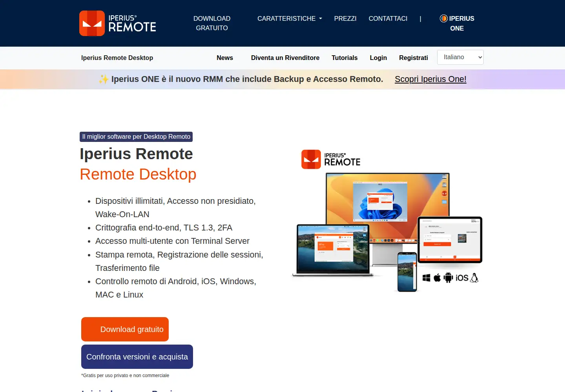Screen dimensions: 565x392
Task: Click Confronta versioni e acquista button
Action: [137, 357]
